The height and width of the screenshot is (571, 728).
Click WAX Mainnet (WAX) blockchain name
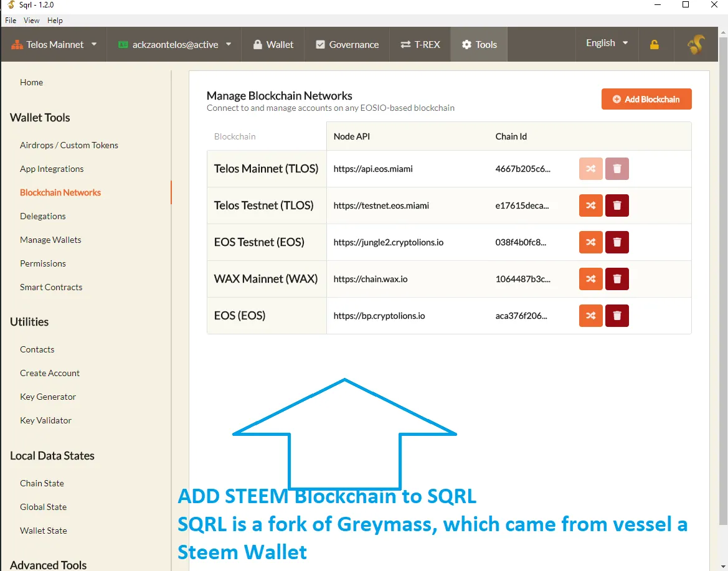265,278
